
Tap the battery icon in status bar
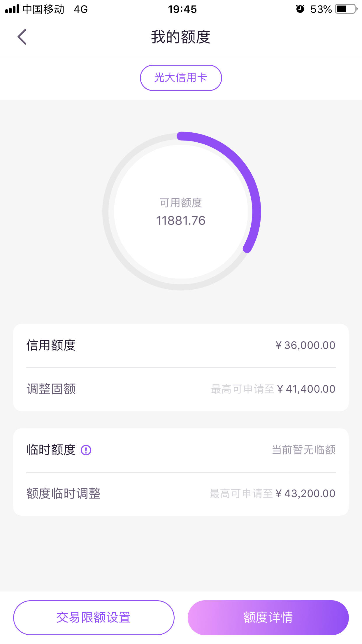point(346,9)
